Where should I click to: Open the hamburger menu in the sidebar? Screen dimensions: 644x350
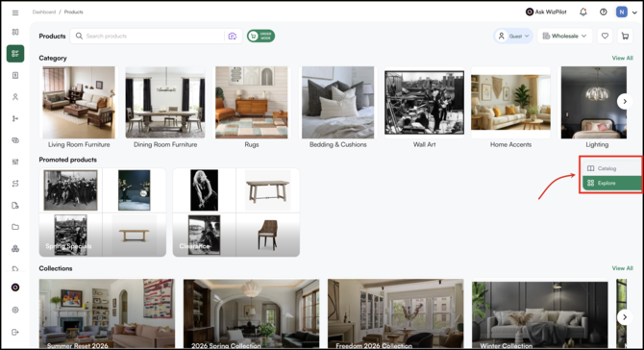[x=15, y=12]
